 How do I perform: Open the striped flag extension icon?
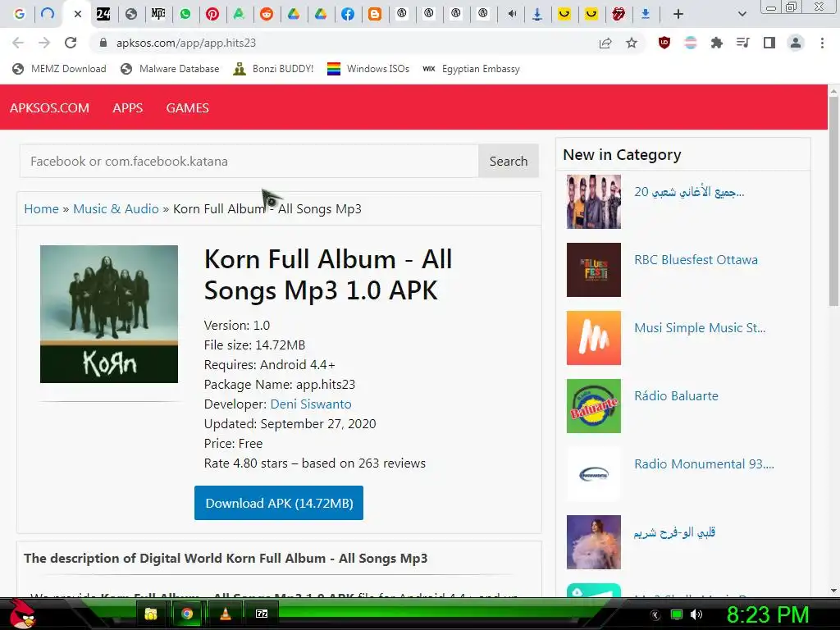coord(691,43)
